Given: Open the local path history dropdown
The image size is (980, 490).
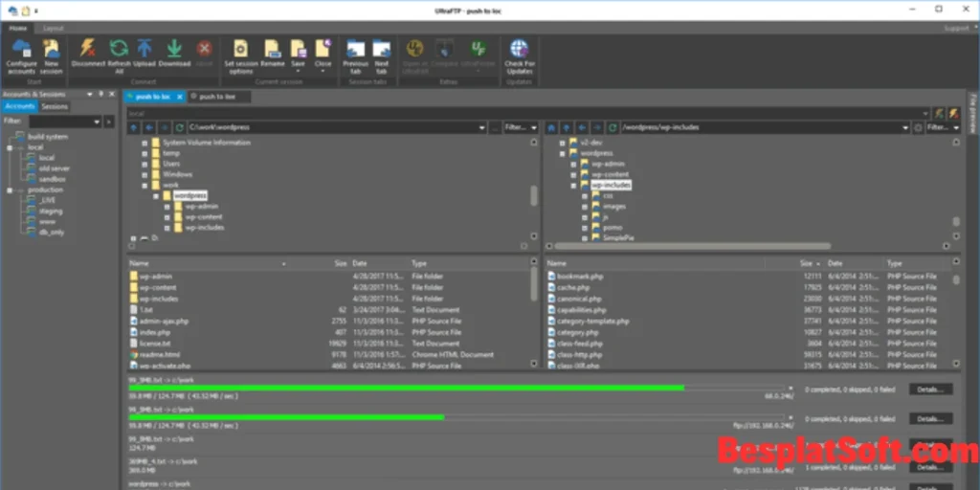Looking at the screenshot, I should (x=482, y=127).
